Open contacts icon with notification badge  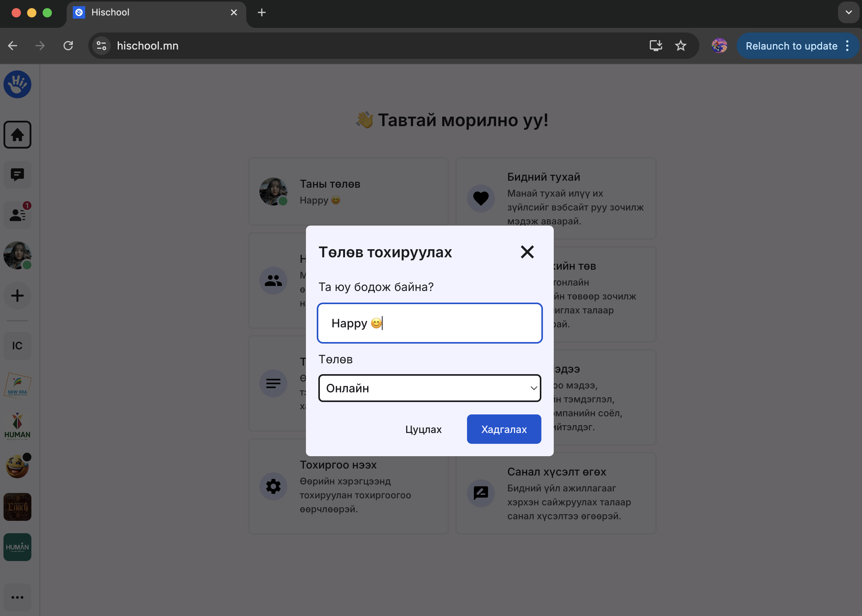(17, 215)
